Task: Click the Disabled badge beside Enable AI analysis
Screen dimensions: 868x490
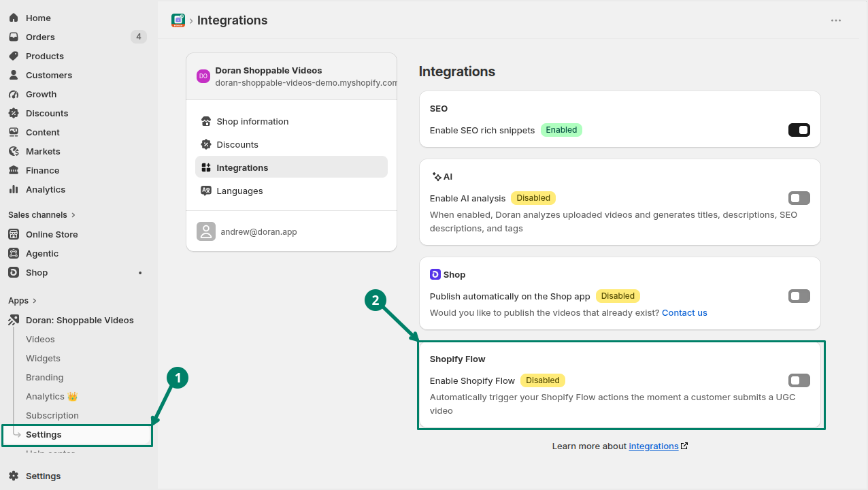Action: click(533, 198)
